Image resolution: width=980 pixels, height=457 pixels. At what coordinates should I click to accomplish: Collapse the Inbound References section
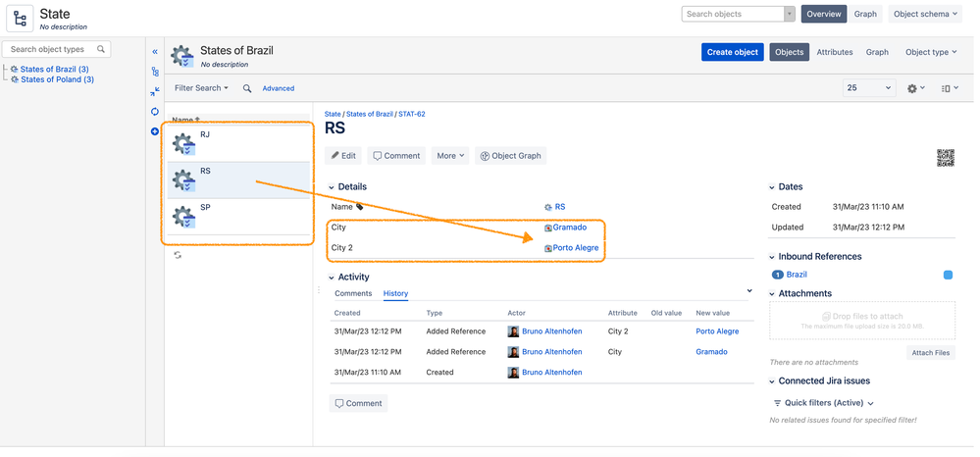(x=771, y=257)
